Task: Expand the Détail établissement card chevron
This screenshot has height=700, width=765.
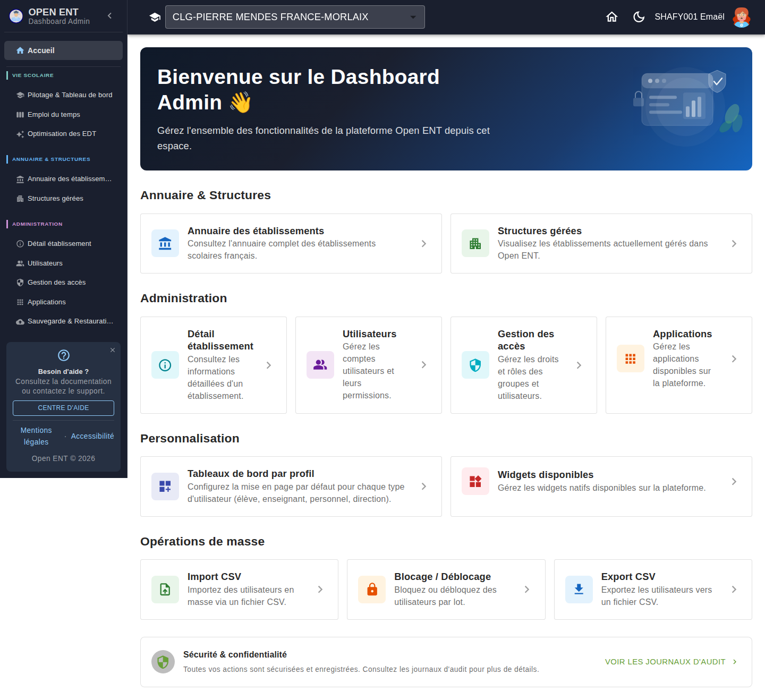Action: (x=269, y=365)
